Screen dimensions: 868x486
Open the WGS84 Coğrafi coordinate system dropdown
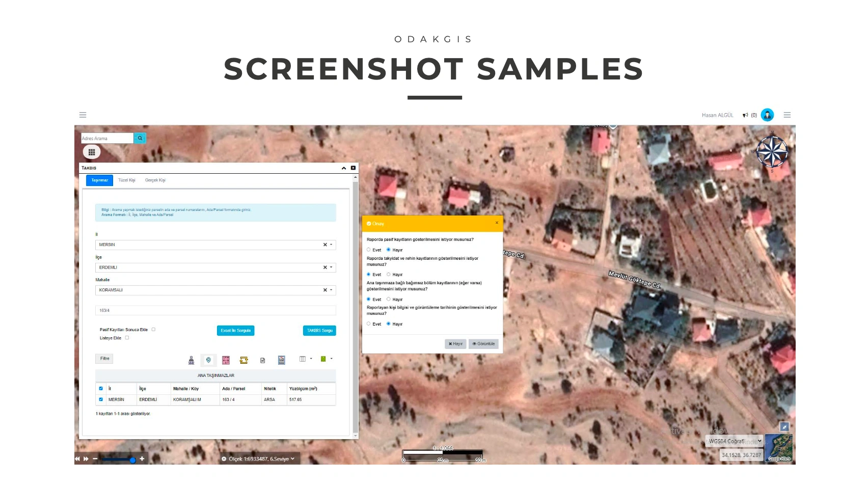click(x=734, y=441)
